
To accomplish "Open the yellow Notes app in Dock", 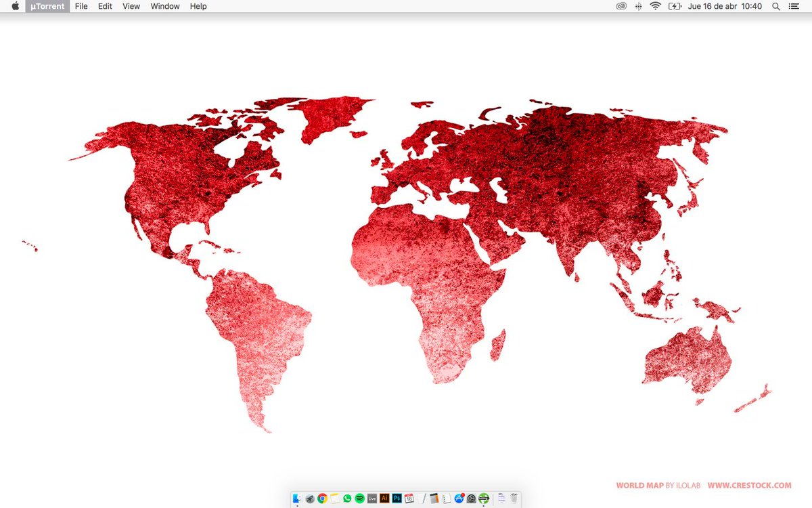I will 334,499.
